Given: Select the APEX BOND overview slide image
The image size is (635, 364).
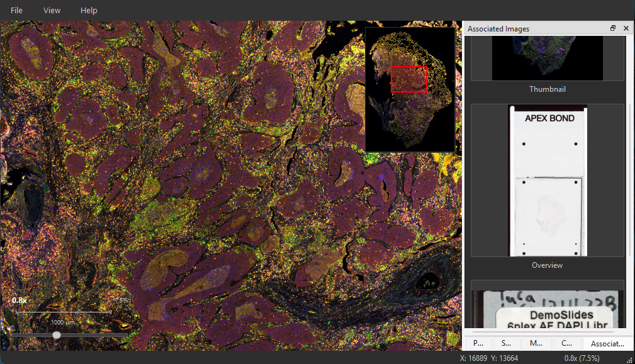Looking at the screenshot, I should tap(548, 180).
